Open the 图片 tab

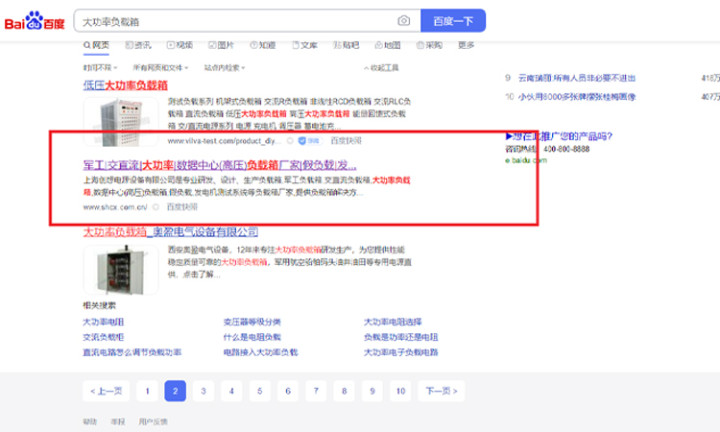221,45
